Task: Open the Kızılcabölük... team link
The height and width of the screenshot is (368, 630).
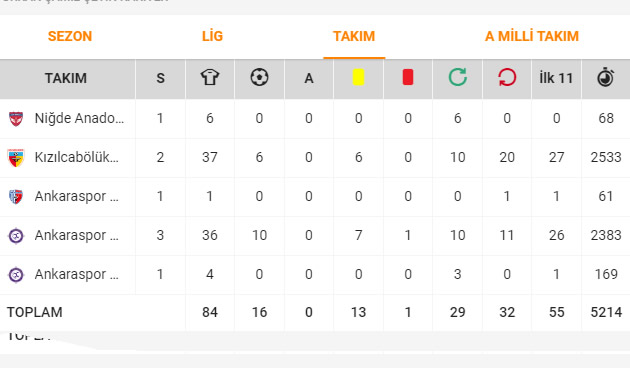Action: 76,157
